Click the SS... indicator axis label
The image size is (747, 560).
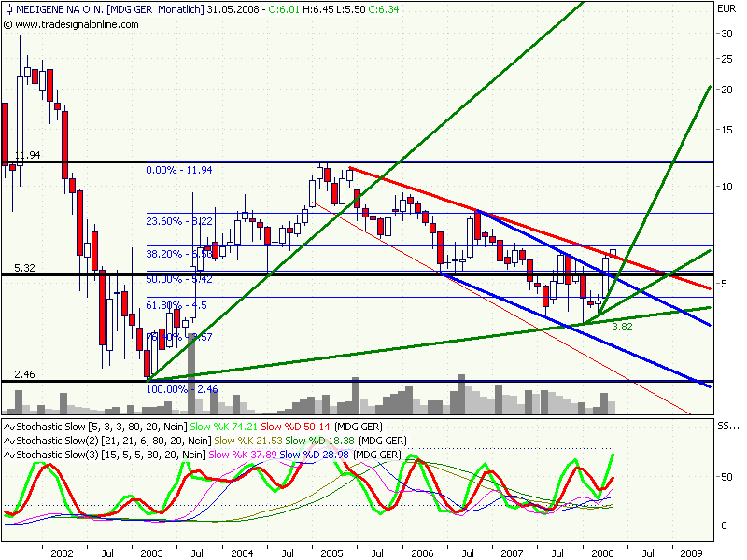point(727,427)
